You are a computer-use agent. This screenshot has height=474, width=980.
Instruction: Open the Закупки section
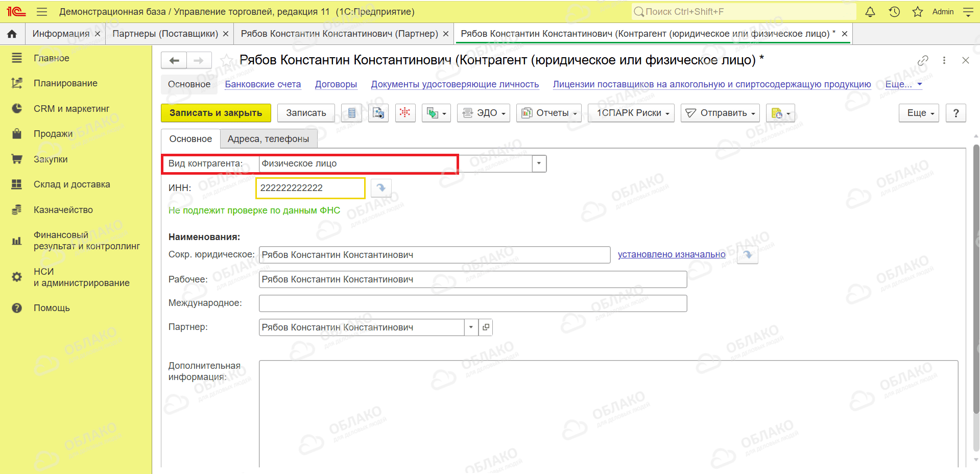coord(51,159)
